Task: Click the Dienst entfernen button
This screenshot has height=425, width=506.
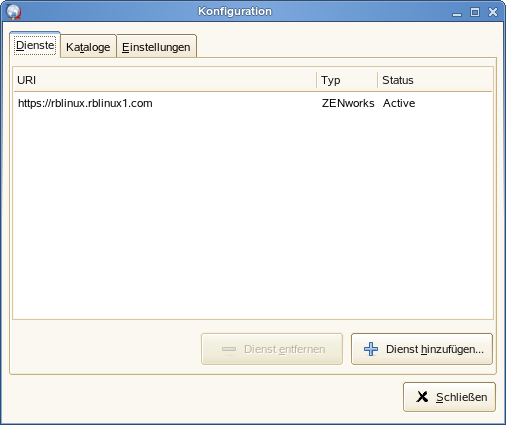Action: point(272,349)
